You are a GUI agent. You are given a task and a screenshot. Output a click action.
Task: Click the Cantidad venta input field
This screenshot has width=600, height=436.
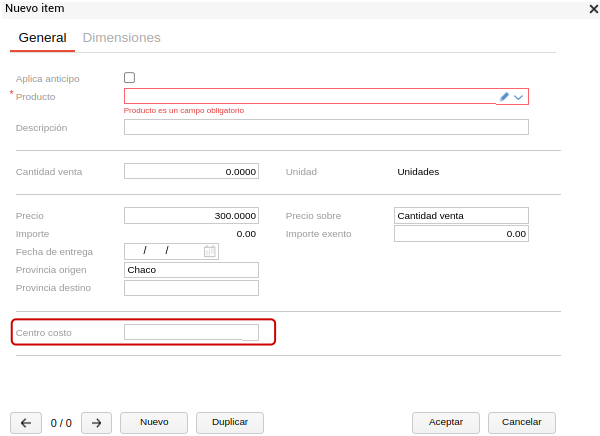tap(191, 171)
